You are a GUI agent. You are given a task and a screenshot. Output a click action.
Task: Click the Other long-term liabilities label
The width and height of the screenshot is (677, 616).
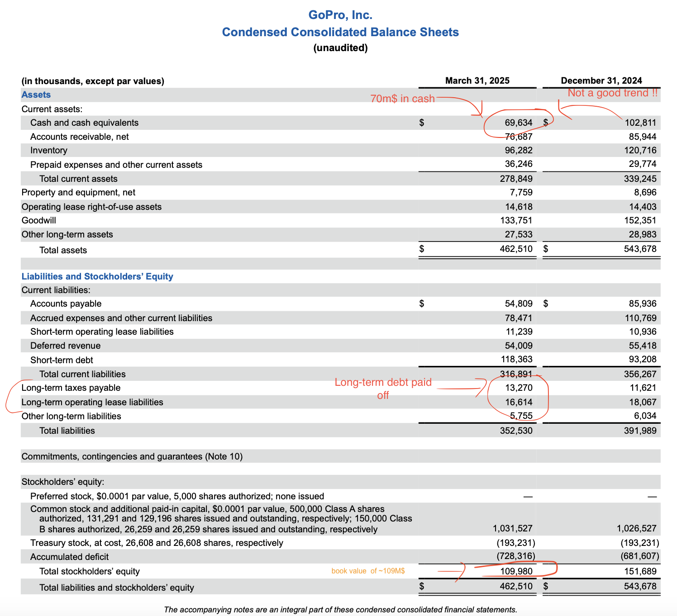click(x=71, y=416)
